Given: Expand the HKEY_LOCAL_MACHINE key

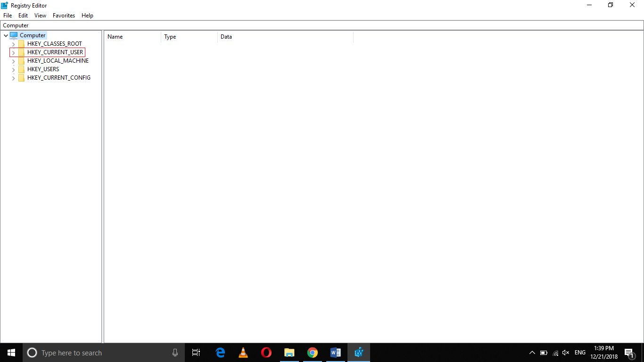Looking at the screenshot, I should (x=13, y=60).
